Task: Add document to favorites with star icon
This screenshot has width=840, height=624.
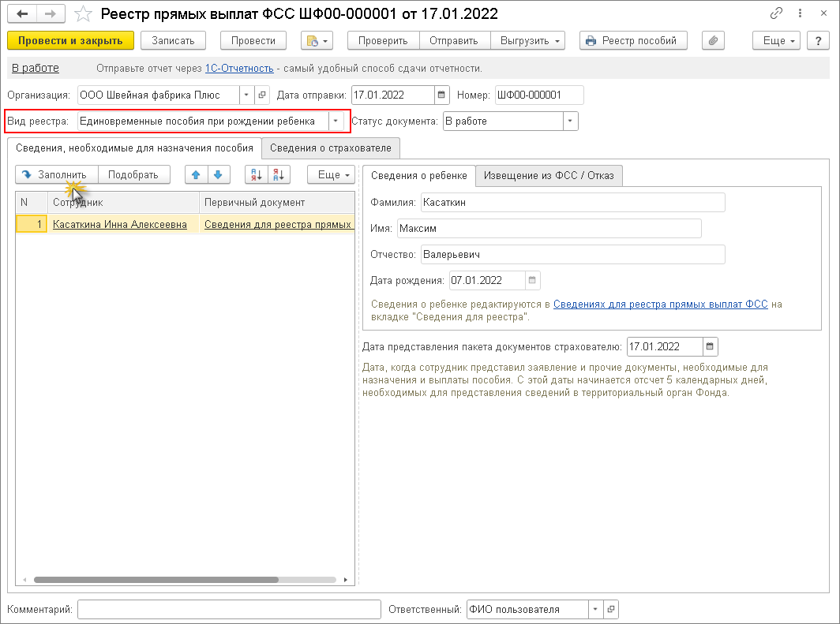Action: pyautogui.click(x=82, y=14)
